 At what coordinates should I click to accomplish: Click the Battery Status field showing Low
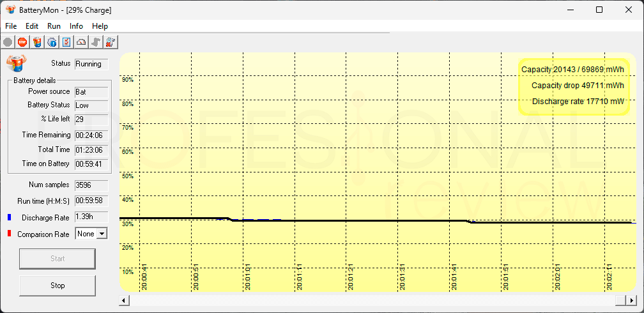[x=91, y=105]
